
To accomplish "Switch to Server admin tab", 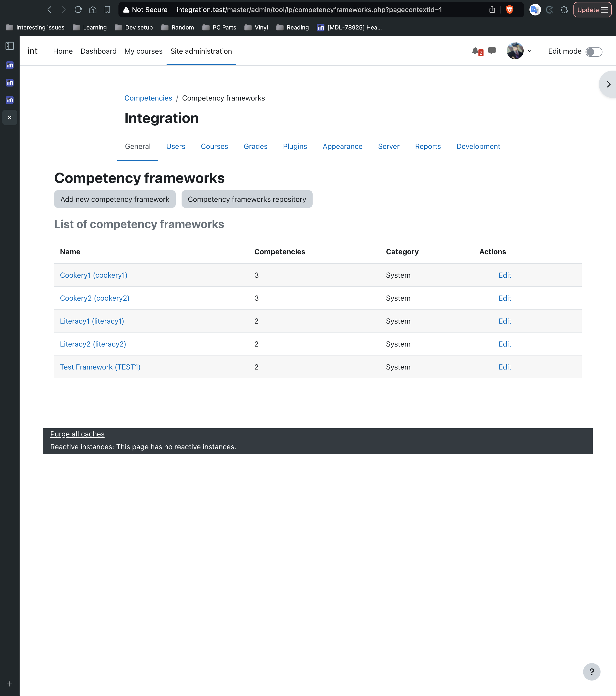I will pyautogui.click(x=389, y=146).
